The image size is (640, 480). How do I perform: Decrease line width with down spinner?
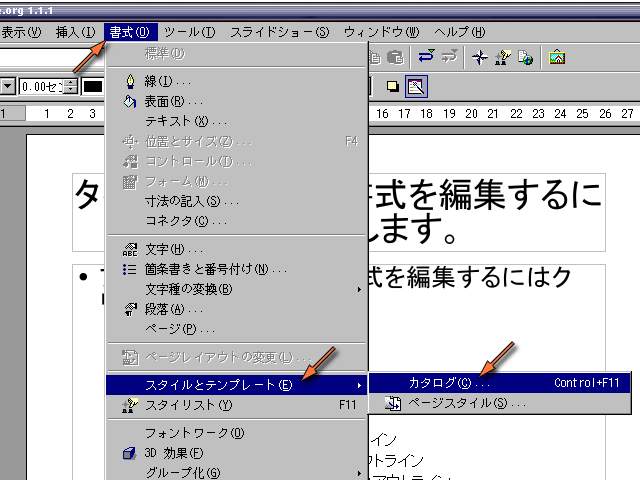pos(71,91)
